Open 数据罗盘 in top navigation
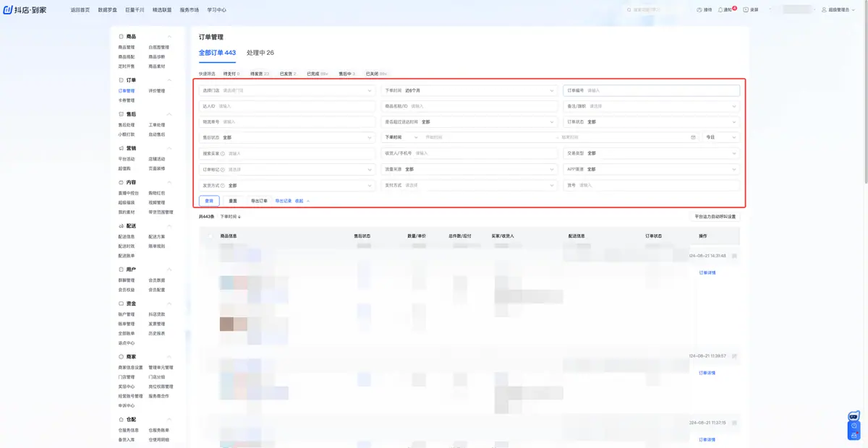Viewport: 868px width, 448px height. (108, 10)
